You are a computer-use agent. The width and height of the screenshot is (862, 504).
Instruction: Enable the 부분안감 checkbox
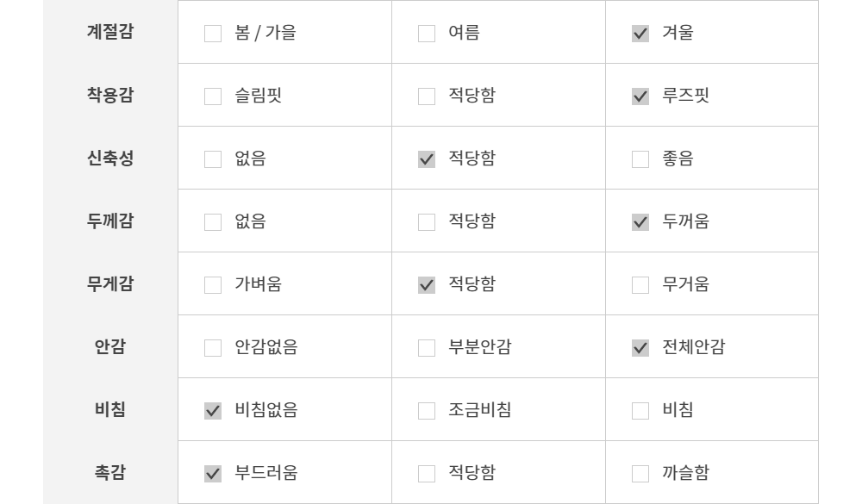point(427,348)
